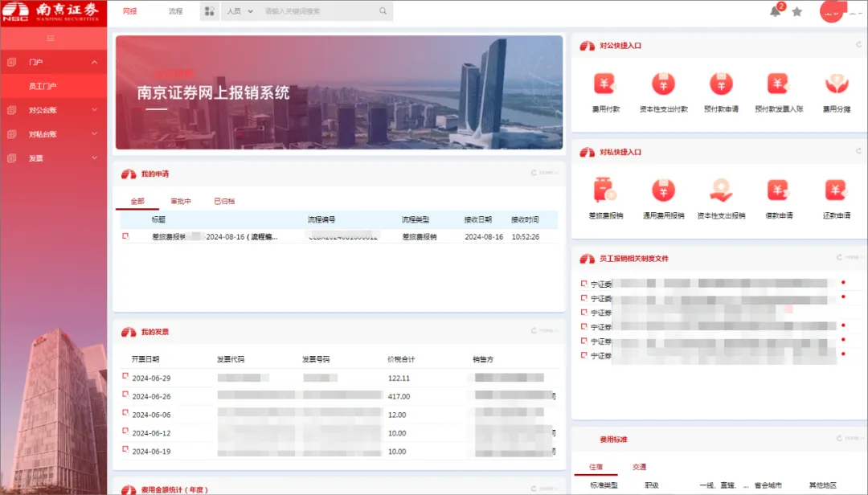Viewport: 868px width, 495px height.
Task: Open the app grid icon beside 人员
Action: [209, 11]
